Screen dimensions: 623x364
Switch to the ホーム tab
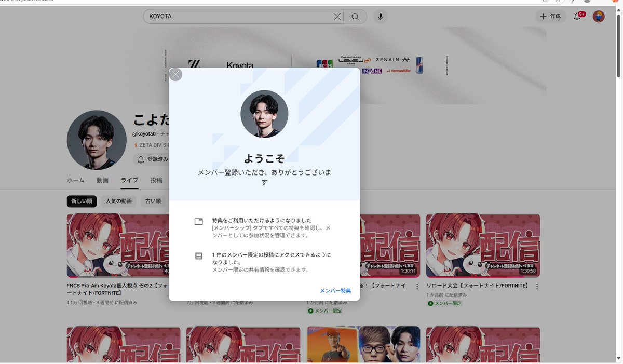[76, 180]
